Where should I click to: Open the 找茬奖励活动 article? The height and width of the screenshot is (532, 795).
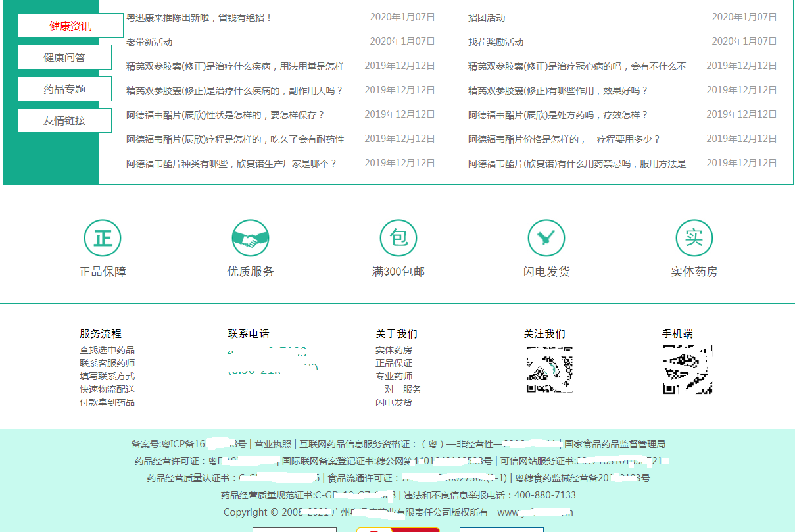tap(496, 42)
